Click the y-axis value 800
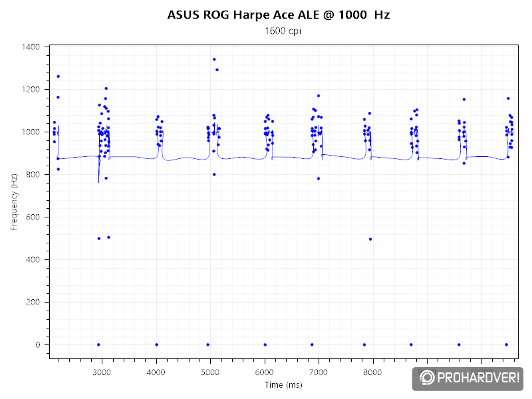The height and width of the screenshot is (399, 532). click(33, 174)
